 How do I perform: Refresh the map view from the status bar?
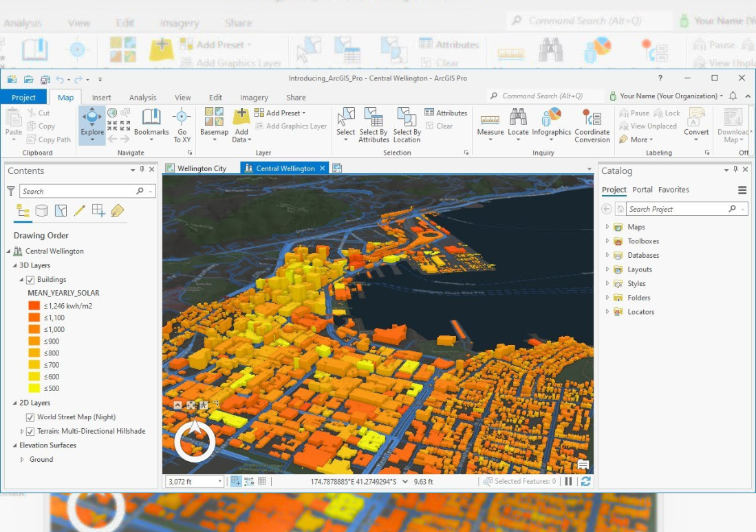pyautogui.click(x=586, y=481)
